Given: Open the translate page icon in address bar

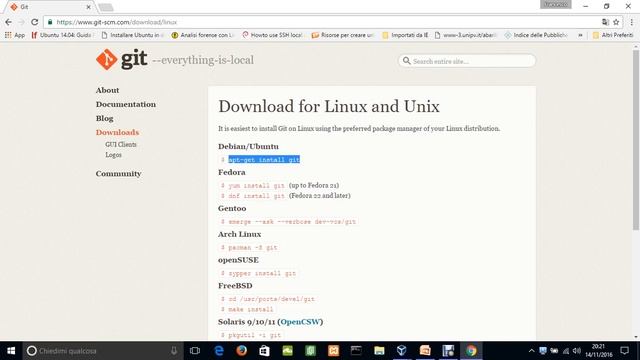Looking at the screenshot, I should (605, 22).
